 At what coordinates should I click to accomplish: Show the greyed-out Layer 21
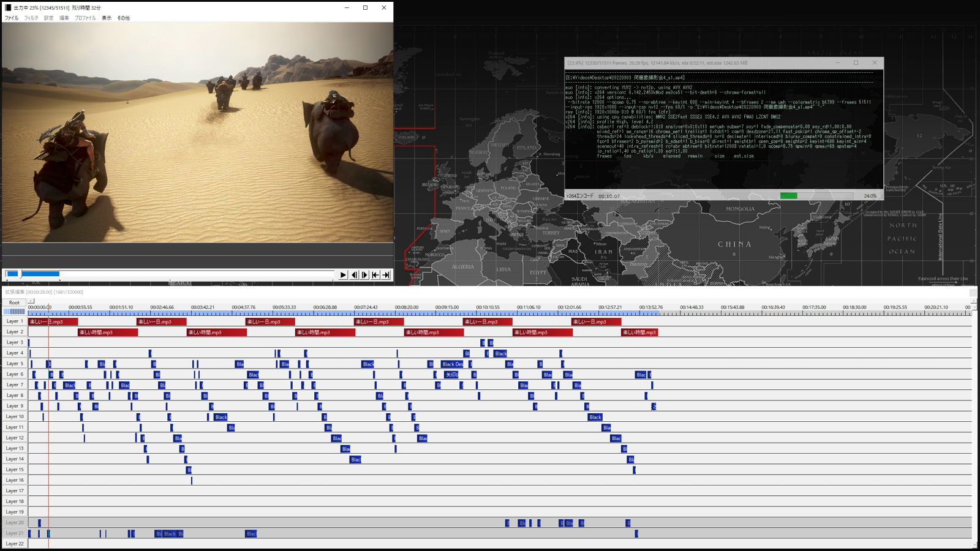pyautogui.click(x=14, y=533)
